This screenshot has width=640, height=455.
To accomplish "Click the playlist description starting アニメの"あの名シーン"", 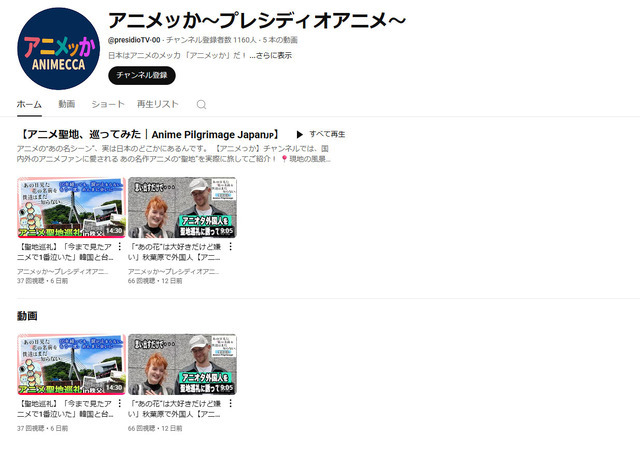I will (174, 154).
